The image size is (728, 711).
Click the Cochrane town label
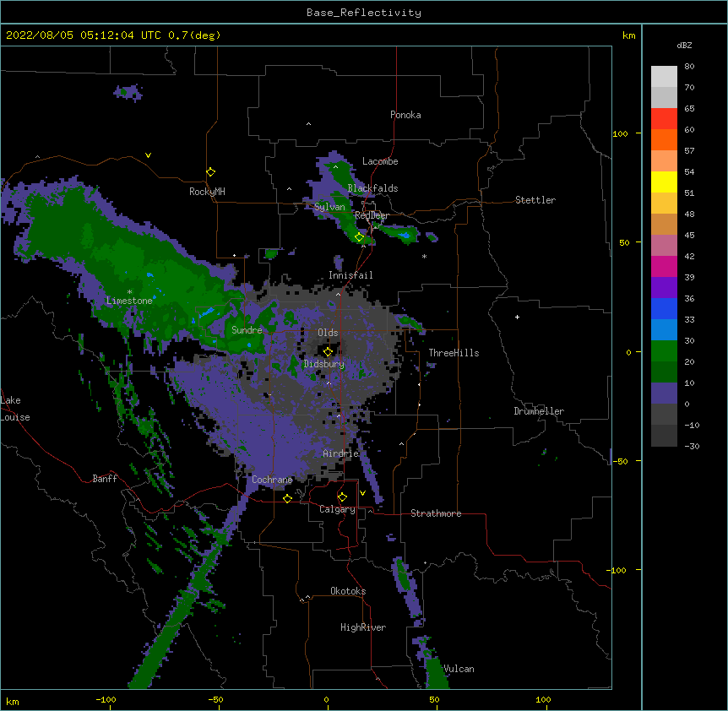click(272, 480)
